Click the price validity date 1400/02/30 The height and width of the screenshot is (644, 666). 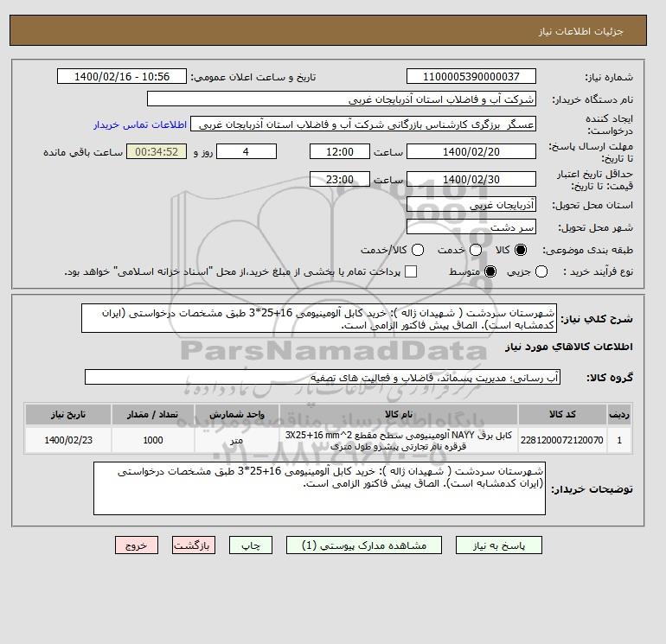471,179
